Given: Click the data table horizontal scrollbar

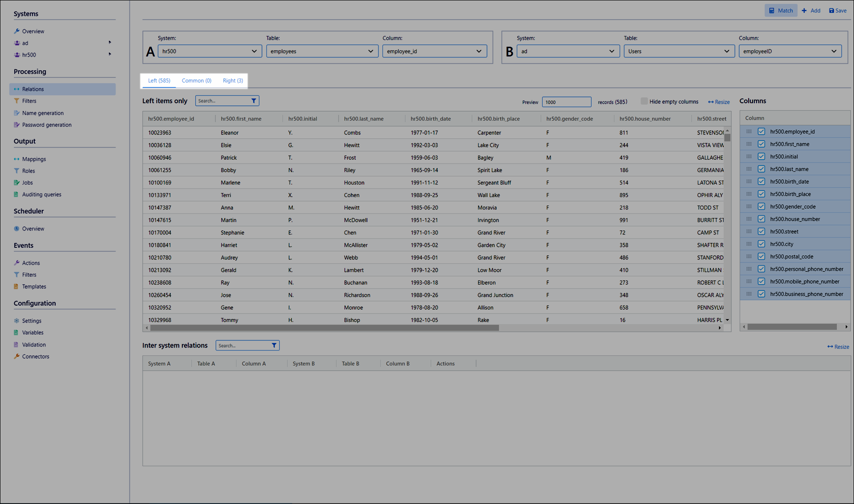Looking at the screenshot, I should click(325, 328).
